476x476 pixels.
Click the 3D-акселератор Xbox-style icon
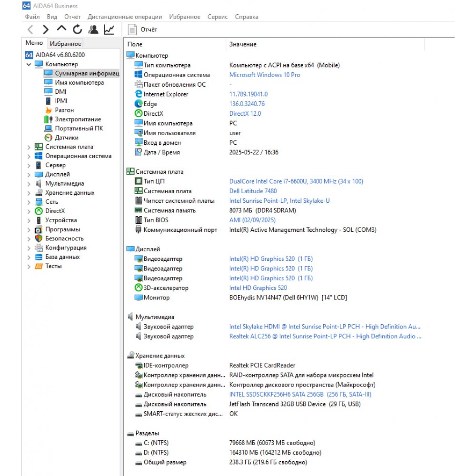[139, 288]
